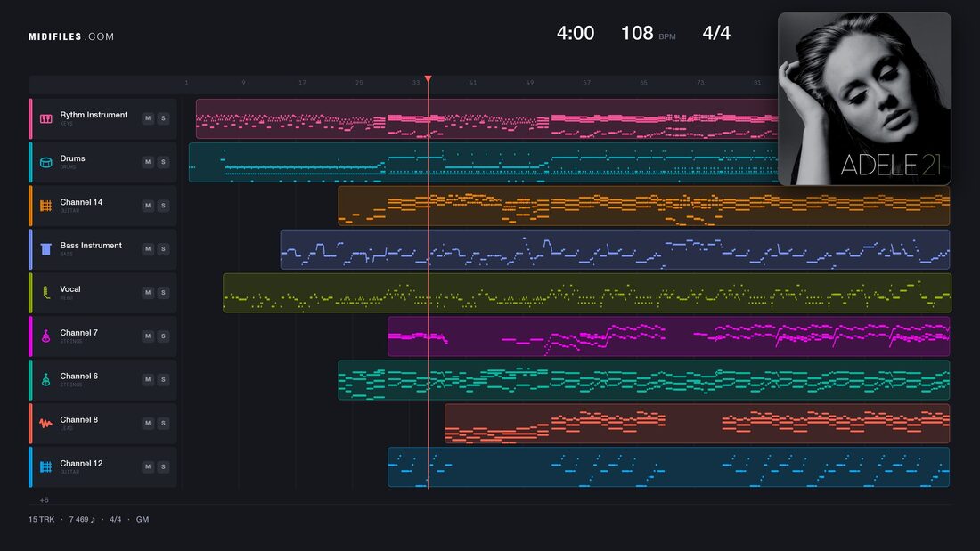Screen dimensions: 980x551
Task: Open the MIDIFILES.COM logo link
Action: tap(71, 36)
